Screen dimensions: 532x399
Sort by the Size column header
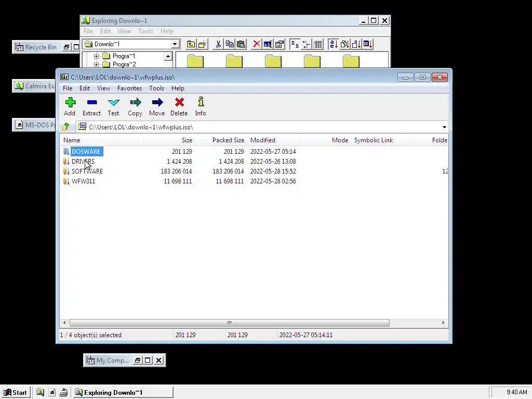click(x=169, y=140)
